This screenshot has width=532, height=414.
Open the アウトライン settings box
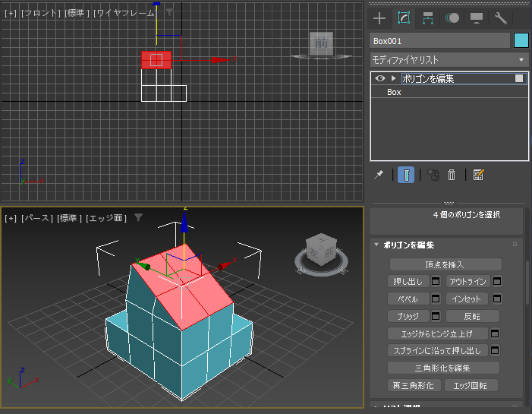[x=497, y=281]
